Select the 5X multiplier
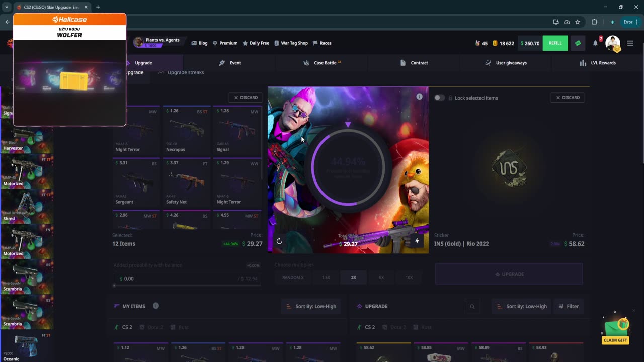The width and height of the screenshot is (644, 362). 381,278
